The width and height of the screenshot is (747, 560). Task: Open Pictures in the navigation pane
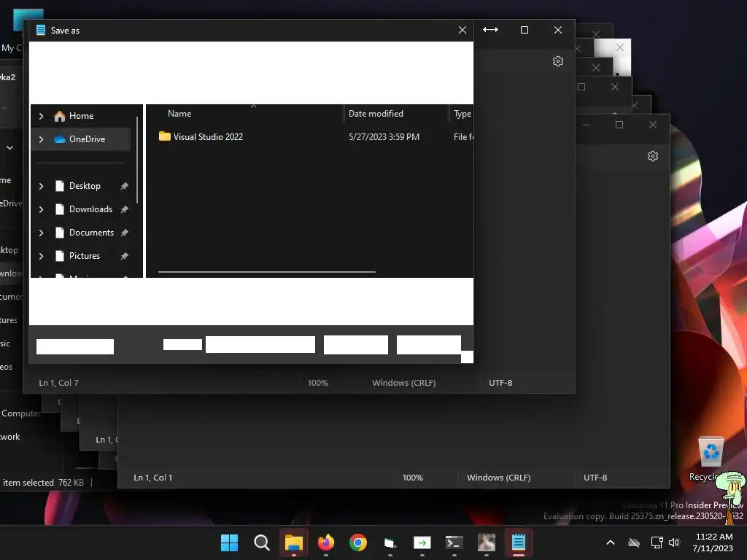click(x=85, y=256)
